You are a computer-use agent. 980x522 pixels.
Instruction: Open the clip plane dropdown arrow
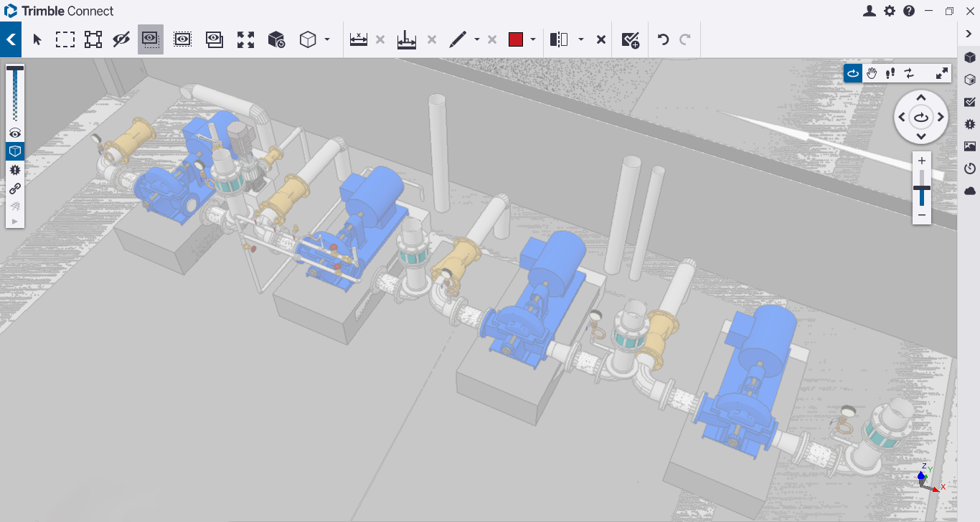(580, 40)
